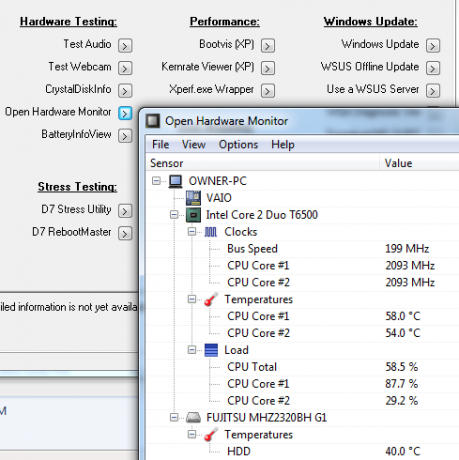Image resolution: width=459 pixels, height=460 pixels.
Task: Select the VAIO mainboard icon
Action: point(193,198)
